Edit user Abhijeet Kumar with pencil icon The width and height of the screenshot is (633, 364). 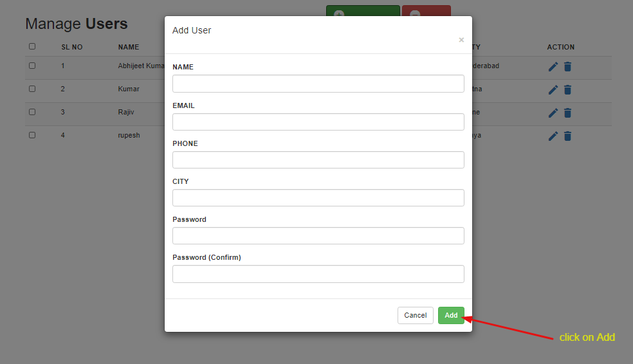(553, 67)
